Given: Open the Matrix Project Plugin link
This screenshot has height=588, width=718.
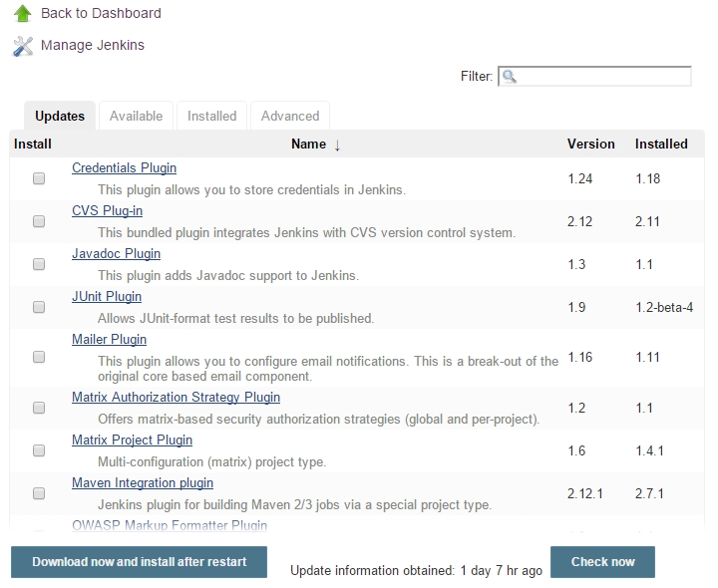Looking at the screenshot, I should click(132, 441).
